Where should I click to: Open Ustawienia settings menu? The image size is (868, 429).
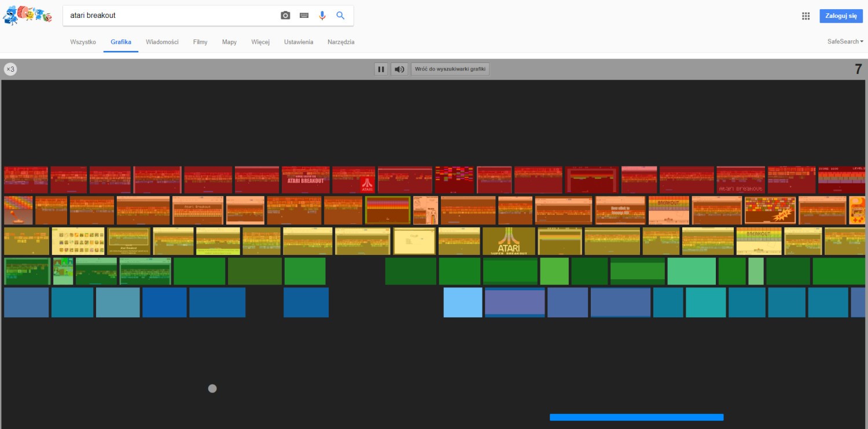[x=299, y=42]
